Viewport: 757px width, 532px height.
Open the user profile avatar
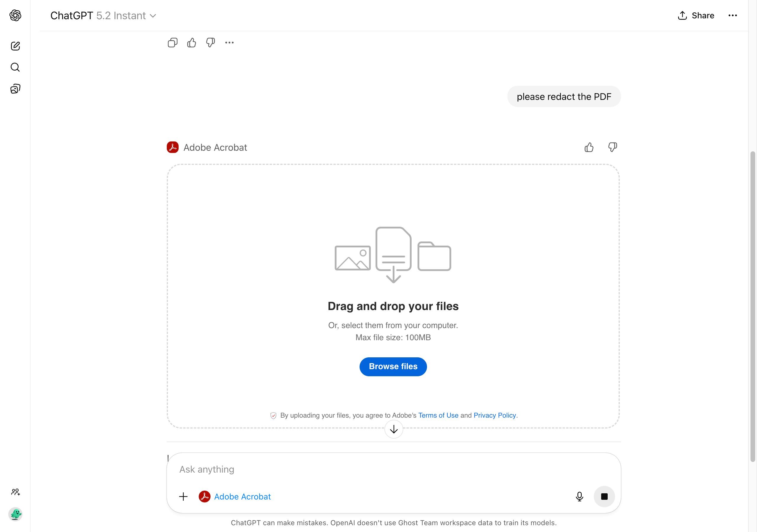pos(15,514)
